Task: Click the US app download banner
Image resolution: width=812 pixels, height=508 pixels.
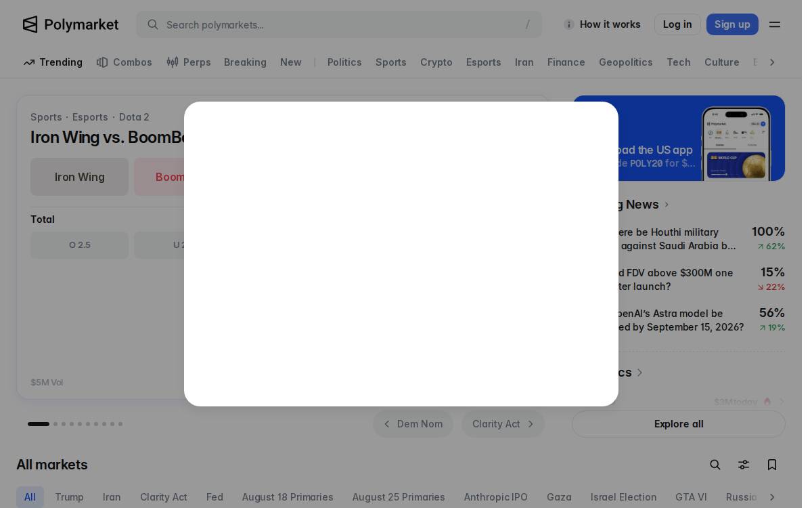Action: [679, 138]
